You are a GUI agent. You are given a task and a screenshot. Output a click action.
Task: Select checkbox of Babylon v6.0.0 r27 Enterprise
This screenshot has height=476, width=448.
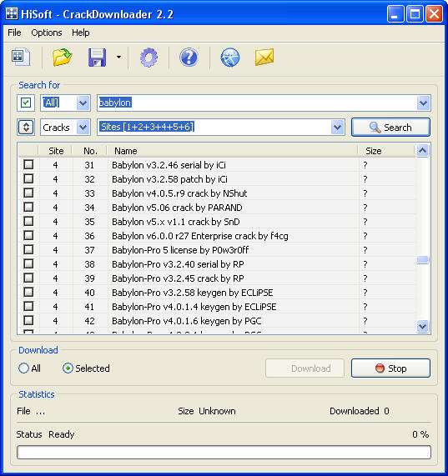28,235
